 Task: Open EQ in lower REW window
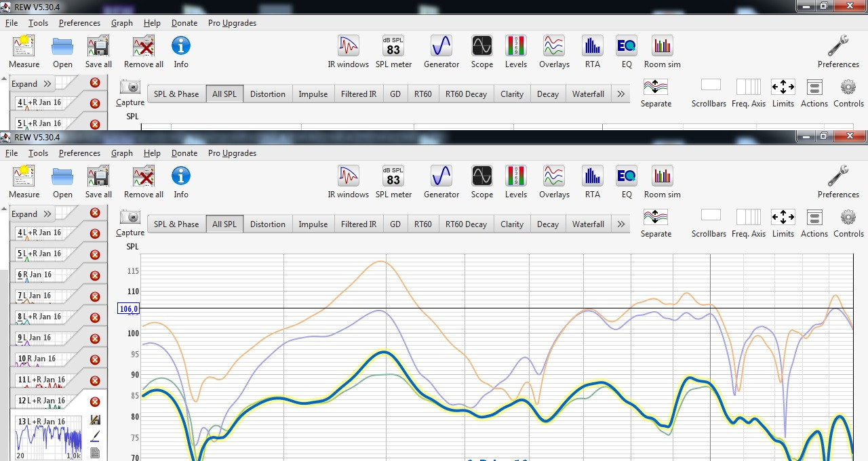(x=627, y=176)
